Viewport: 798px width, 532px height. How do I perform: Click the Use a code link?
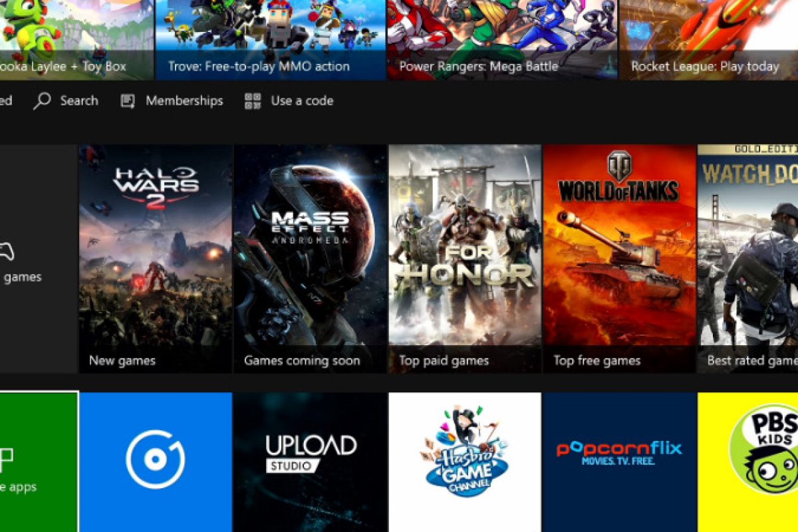coord(302,101)
